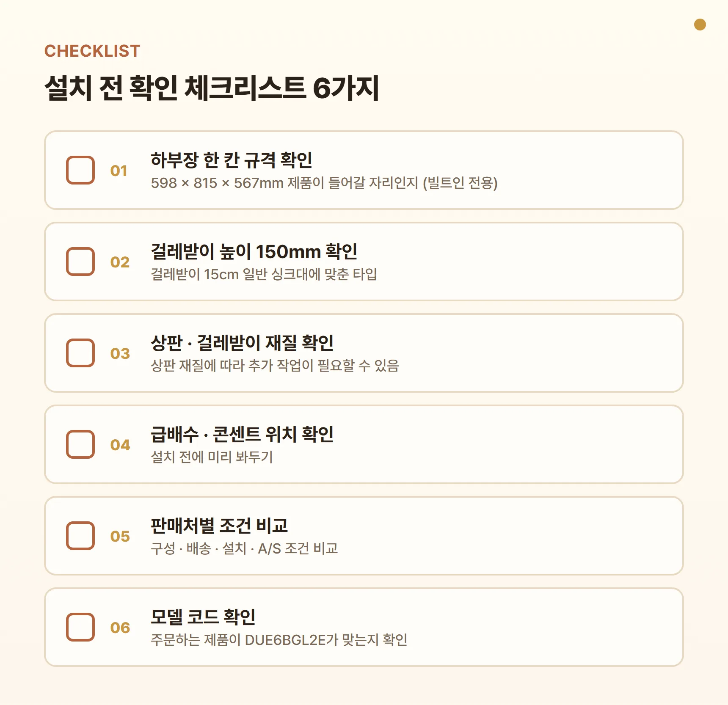Click the 걸레받이 높이 150mm 확인 heading
Screen dimensions: 728x705
[x=254, y=251]
